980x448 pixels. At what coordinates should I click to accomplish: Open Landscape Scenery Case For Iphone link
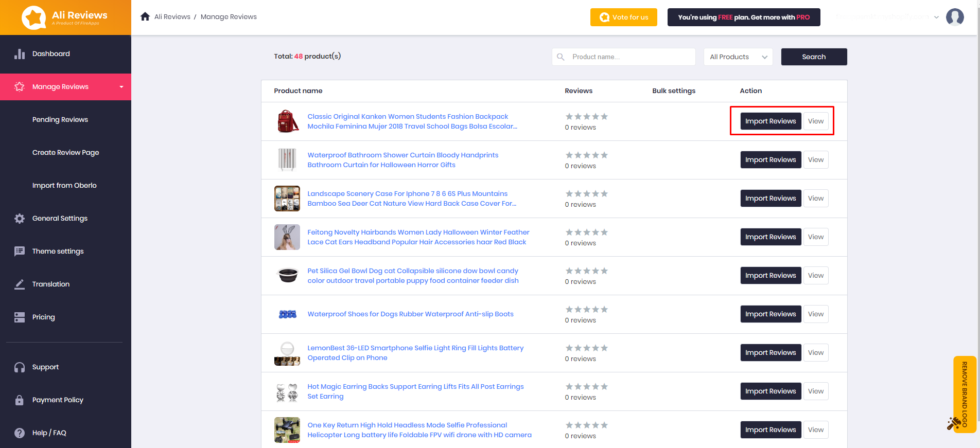click(412, 199)
